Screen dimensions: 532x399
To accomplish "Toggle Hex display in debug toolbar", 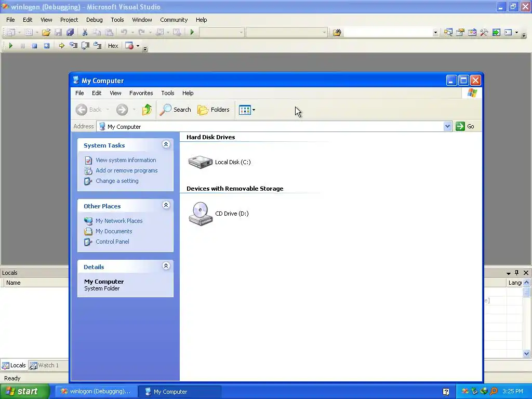I will (113, 46).
